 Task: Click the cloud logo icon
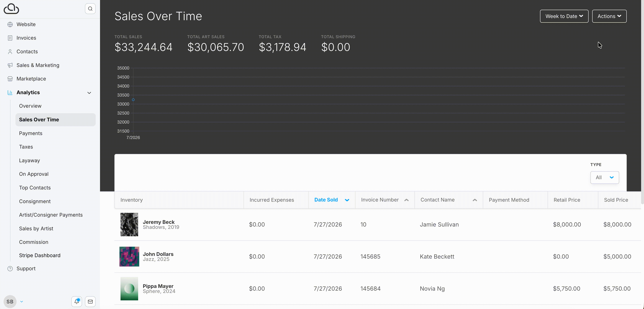[11, 9]
